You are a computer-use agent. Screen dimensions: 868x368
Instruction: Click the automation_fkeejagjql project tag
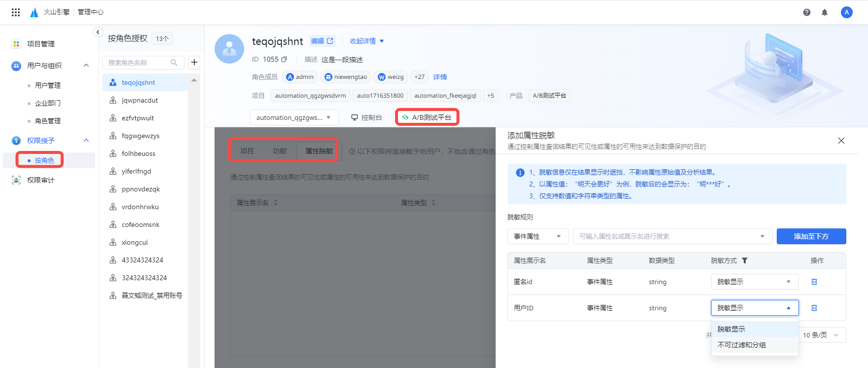(445, 96)
